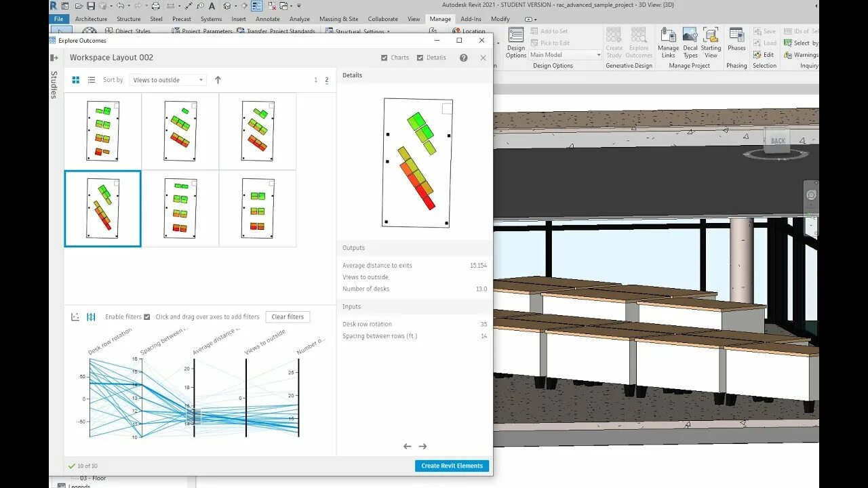Open the File menu

point(59,19)
